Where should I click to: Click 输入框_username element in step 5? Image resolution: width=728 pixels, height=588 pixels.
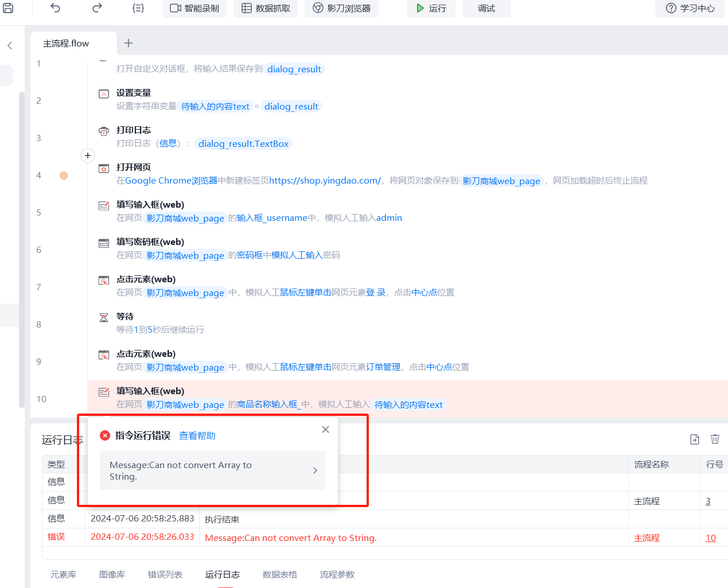coord(272,217)
